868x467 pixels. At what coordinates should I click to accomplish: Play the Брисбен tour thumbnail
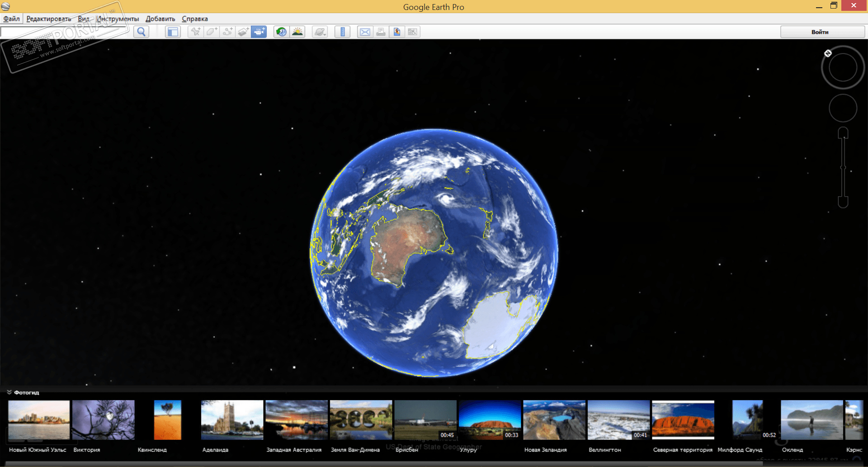pyautogui.click(x=425, y=420)
